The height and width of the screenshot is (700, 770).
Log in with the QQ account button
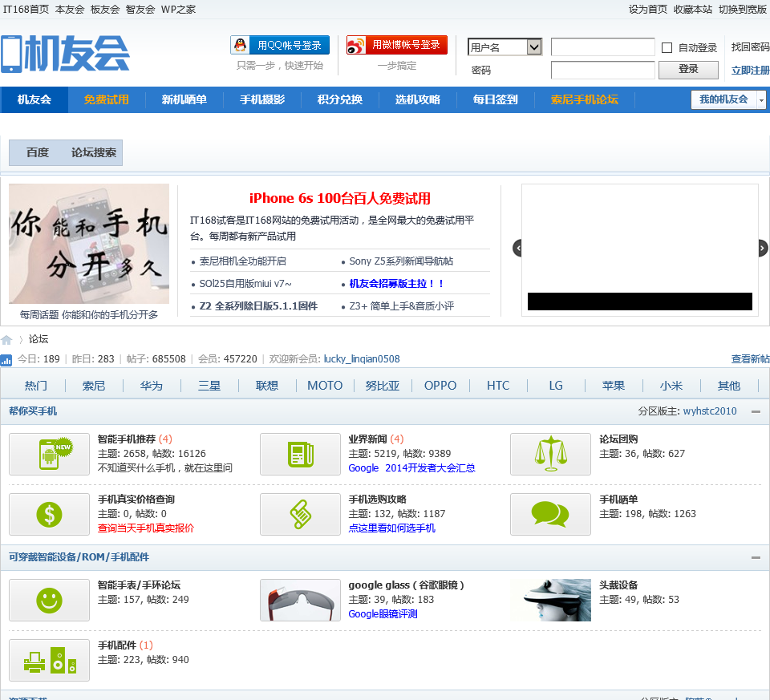point(280,45)
